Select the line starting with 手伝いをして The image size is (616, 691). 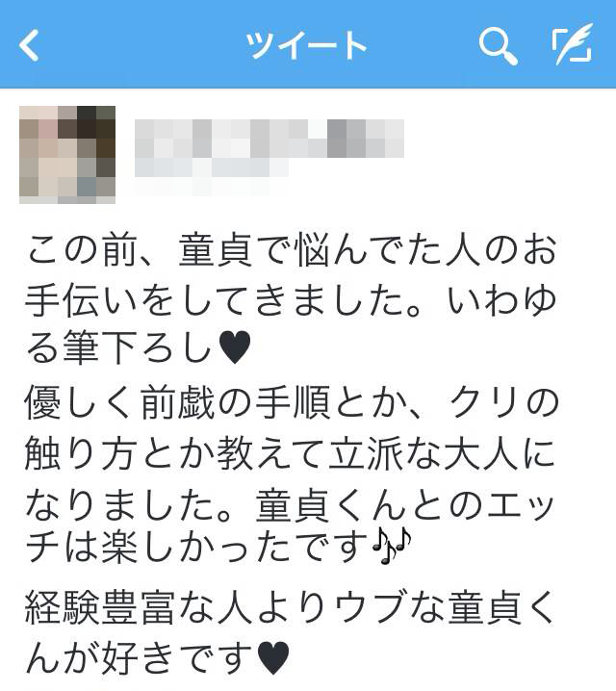tap(291, 300)
